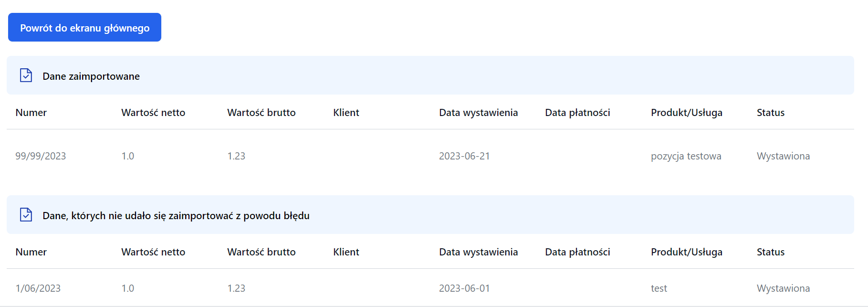Click Wartość netto header in imported data table
The height and width of the screenshot is (307, 868).
coord(153,113)
